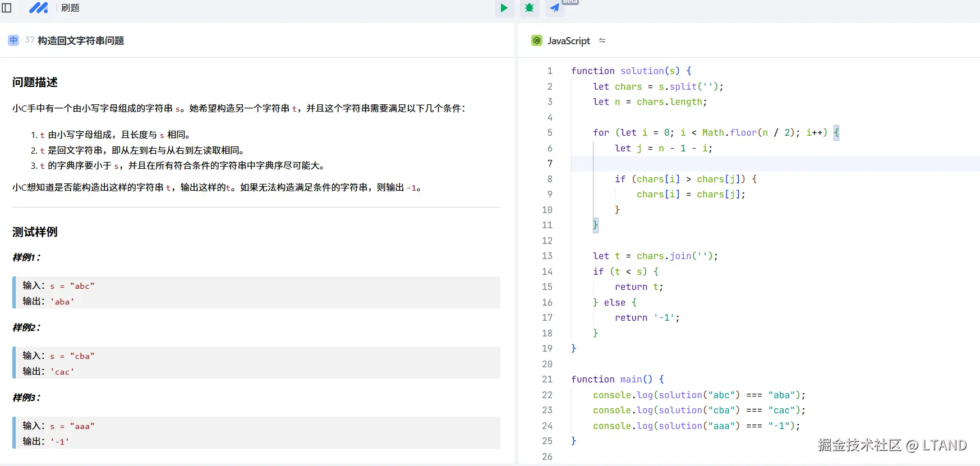Click line number 1 in editor gutter

[550, 71]
